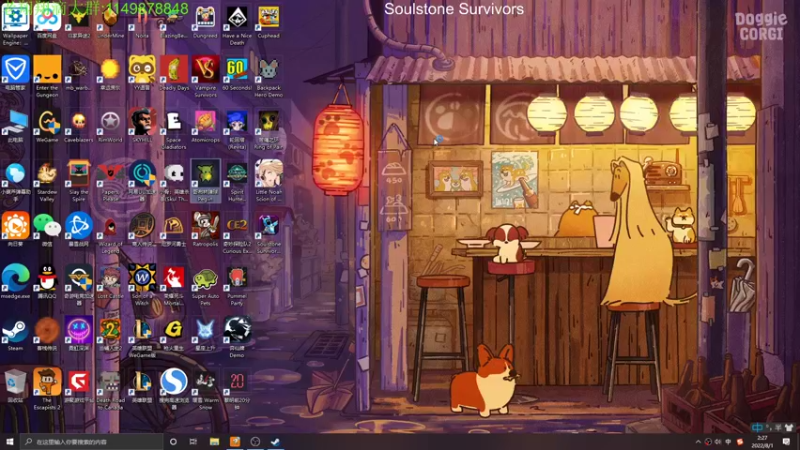Select the Spirit Hunters shortcut

[x=237, y=182]
